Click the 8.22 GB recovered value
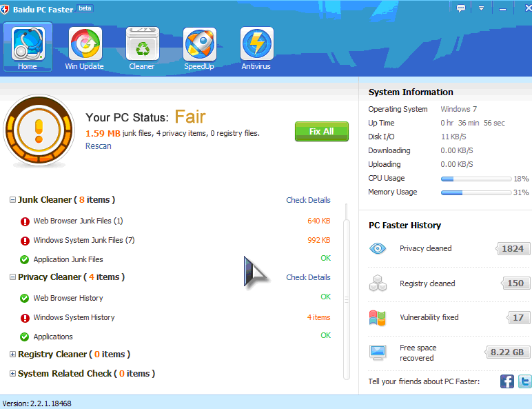The image size is (532, 409). [x=507, y=352]
